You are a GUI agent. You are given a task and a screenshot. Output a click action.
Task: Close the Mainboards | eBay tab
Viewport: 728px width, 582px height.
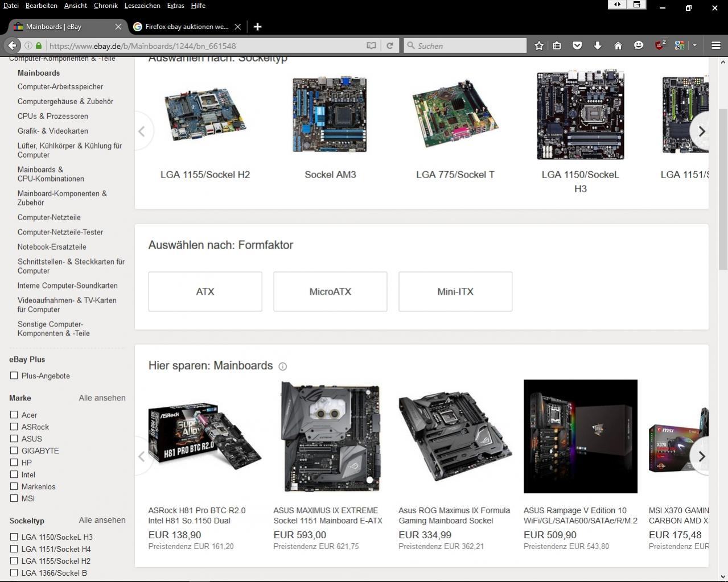click(118, 27)
